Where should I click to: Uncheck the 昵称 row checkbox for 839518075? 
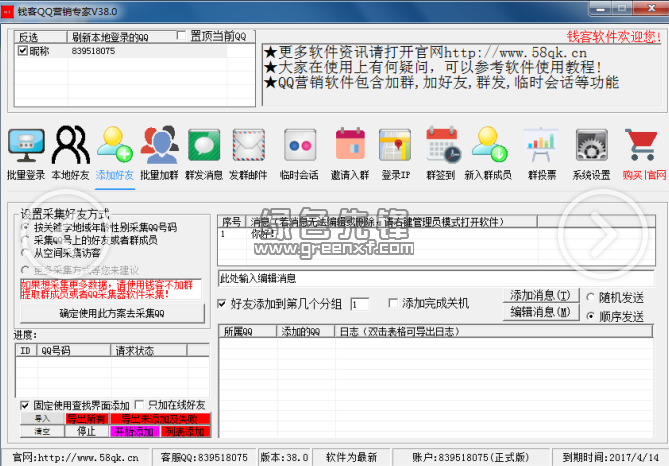point(23,51)
